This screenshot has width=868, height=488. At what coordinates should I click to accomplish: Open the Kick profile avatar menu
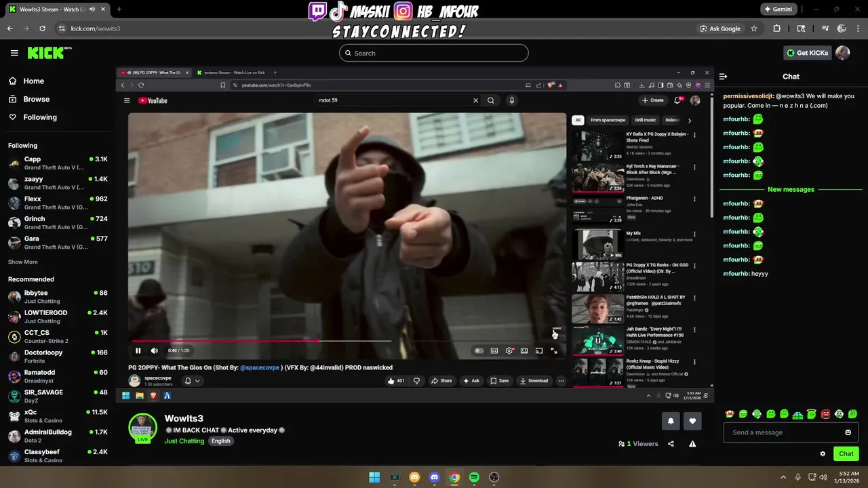[843, 53]
